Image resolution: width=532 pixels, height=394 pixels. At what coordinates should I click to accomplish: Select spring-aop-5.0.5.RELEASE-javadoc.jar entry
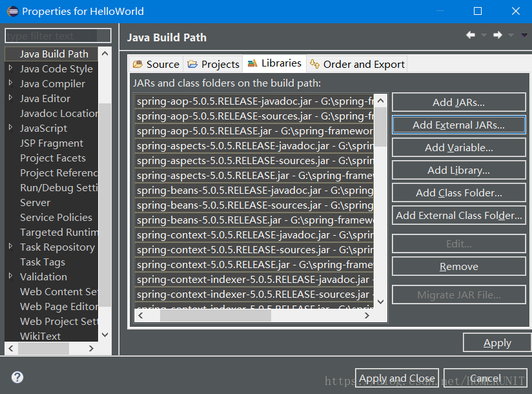pyautogui.click(x=254, y=101)
